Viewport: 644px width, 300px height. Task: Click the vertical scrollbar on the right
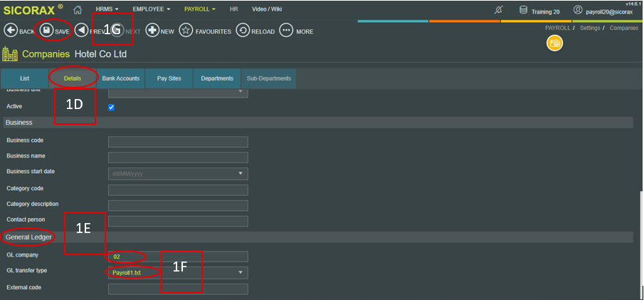(x=640, y=244)
